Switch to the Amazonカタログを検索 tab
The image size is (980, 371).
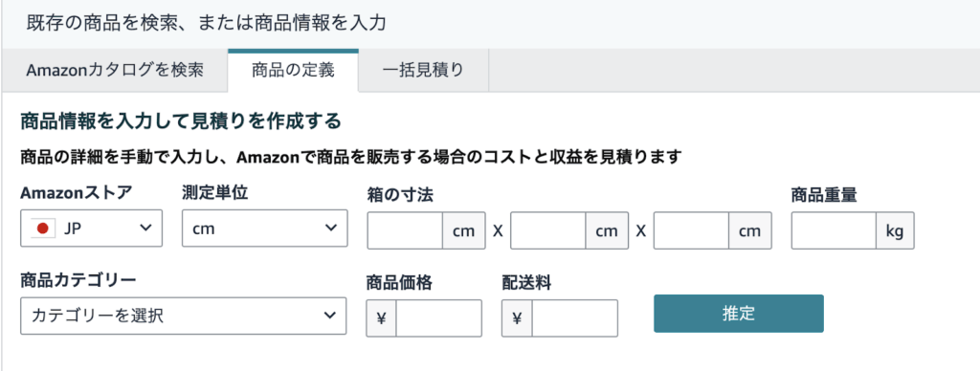pyautogui.click(x=115, y=70)
